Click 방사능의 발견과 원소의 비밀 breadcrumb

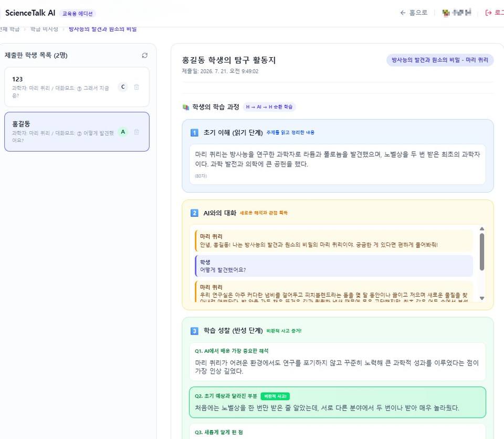102,29
